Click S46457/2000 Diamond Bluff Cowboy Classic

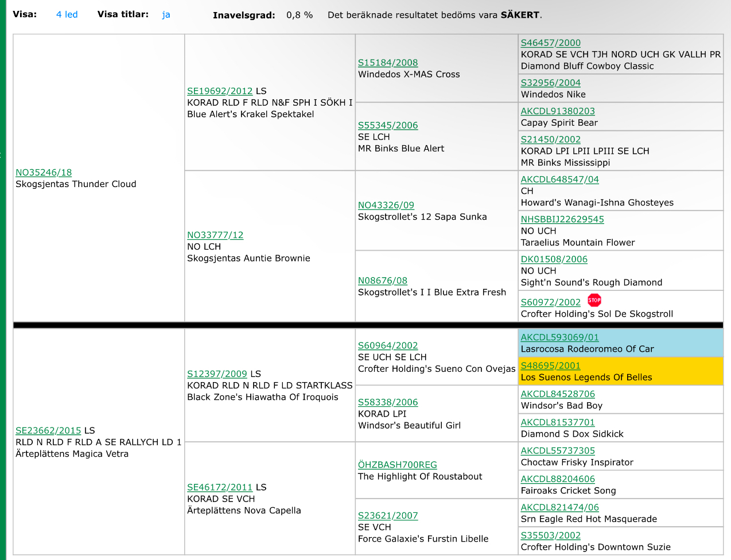[x=550, y=43]
